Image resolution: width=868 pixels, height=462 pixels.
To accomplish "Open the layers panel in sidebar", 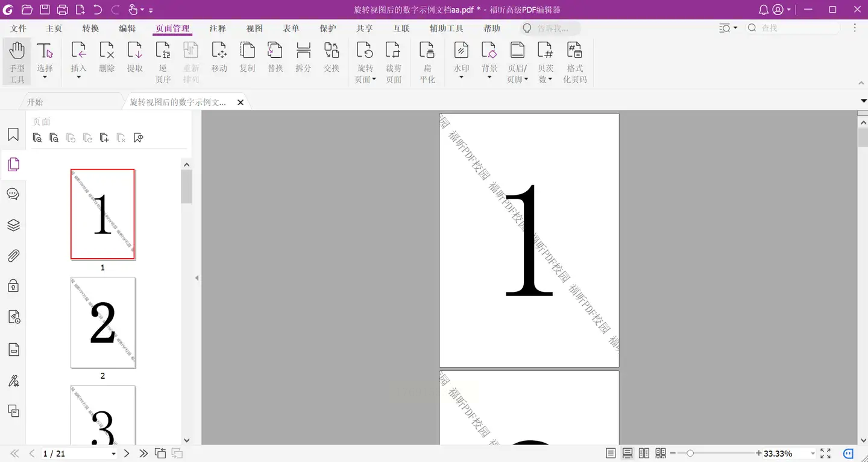I will [13, 225].
